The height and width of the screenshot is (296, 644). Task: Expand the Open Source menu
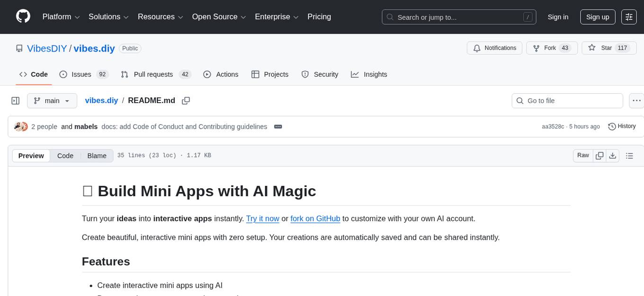[x=219, y=17]
